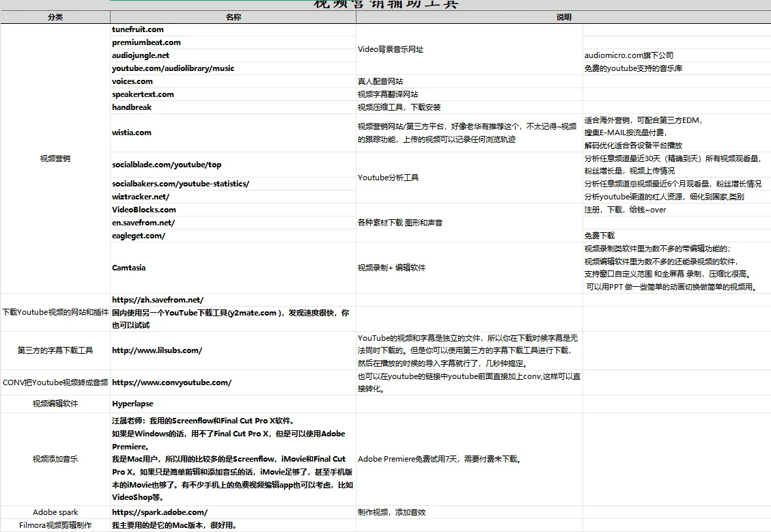Viewport: 771px width, 532px height.
Task: Click 分析任意频道最近30天 note cell
Action: [x=677, y=165]
